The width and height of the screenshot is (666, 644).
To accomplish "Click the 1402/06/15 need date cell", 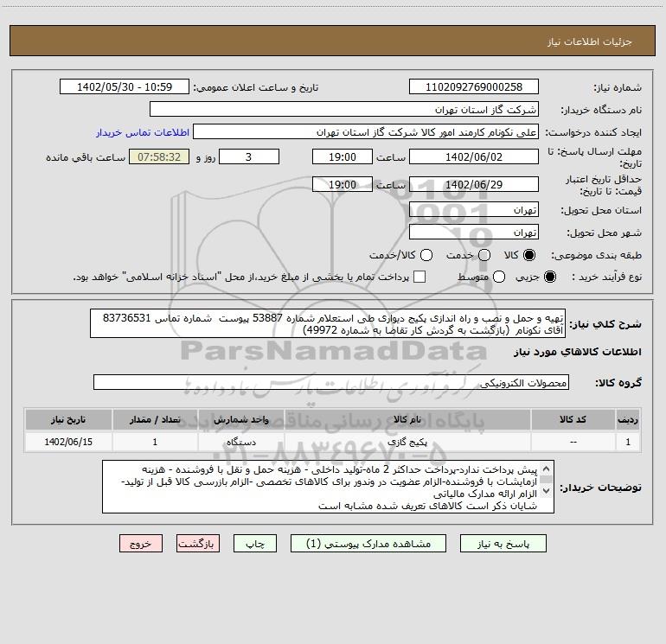I will coord(68,442).
